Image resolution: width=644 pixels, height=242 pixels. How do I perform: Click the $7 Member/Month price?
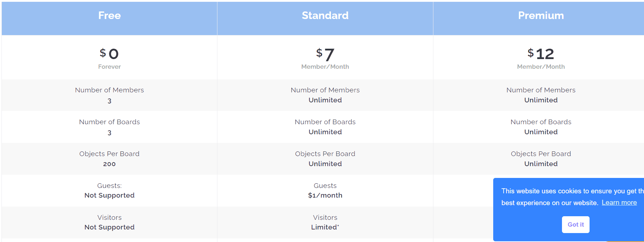click(x=325, y=57)
